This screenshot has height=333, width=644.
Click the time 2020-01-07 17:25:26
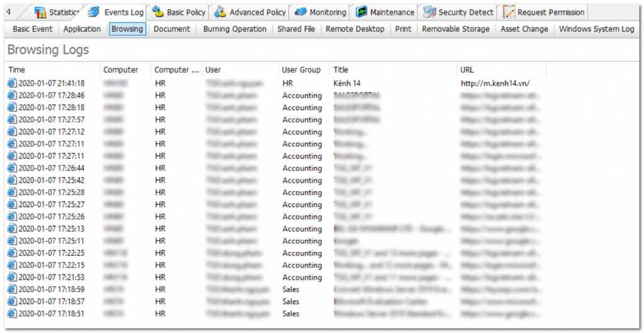[x=52, y=217]
